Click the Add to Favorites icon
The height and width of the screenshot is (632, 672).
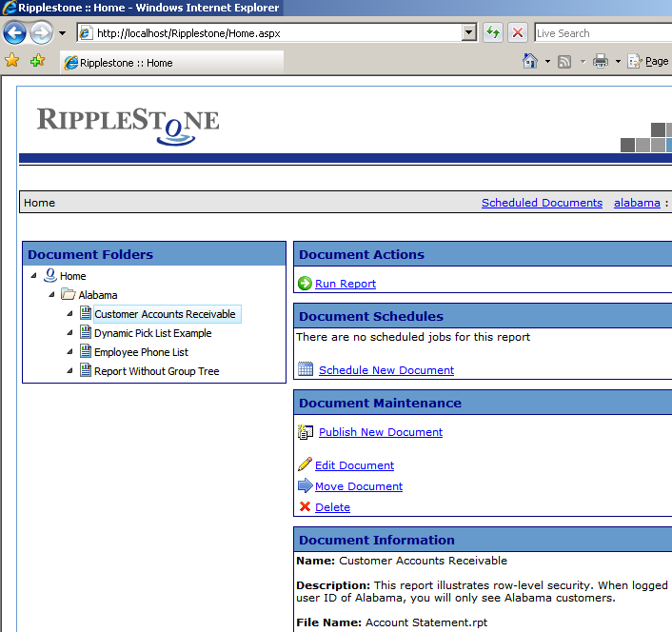click(x=37, y=60)
